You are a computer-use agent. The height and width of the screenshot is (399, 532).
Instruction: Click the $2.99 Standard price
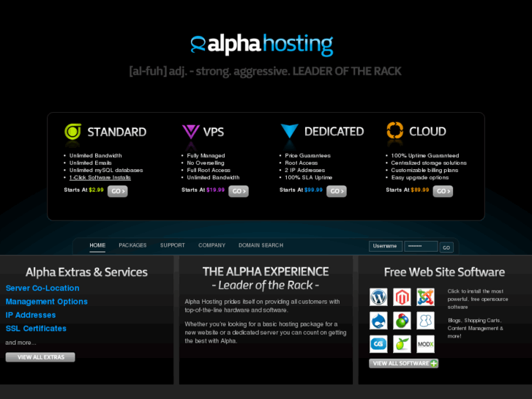(96, 190)
